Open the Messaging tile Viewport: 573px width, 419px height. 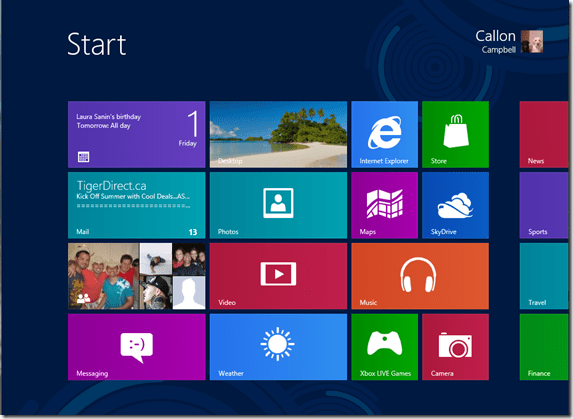pos(137,347)
